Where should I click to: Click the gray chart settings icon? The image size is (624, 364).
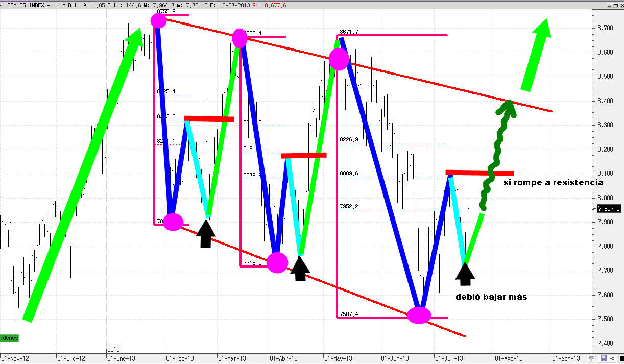pos(591,359)
